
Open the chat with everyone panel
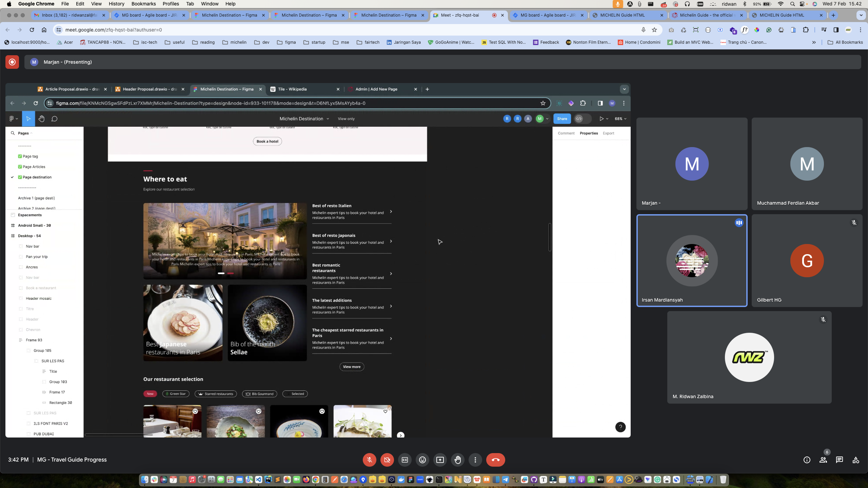tap(839, 460)
